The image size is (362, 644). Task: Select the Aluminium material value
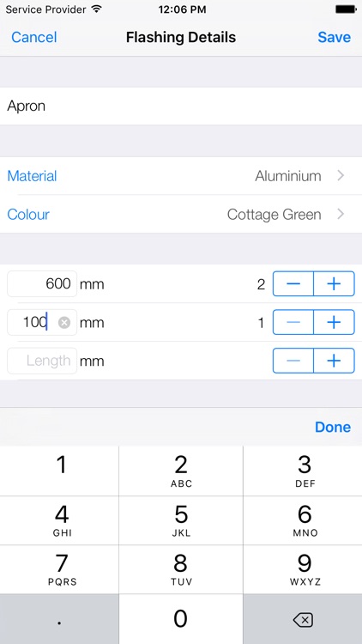[x=288, y=176]
